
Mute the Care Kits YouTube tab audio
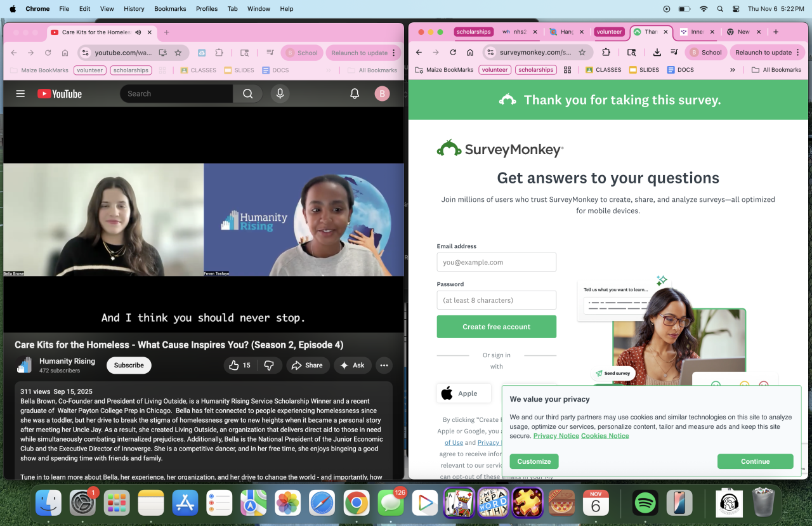coord(138,32)
